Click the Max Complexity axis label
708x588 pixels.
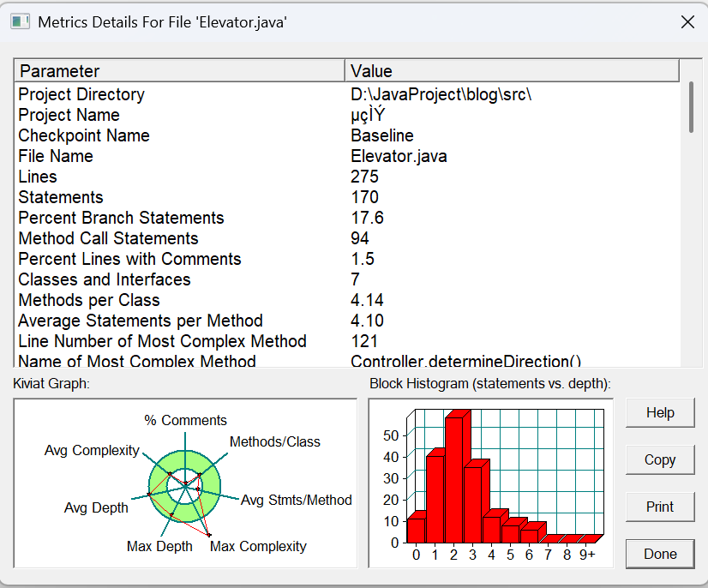pos(258,547)
